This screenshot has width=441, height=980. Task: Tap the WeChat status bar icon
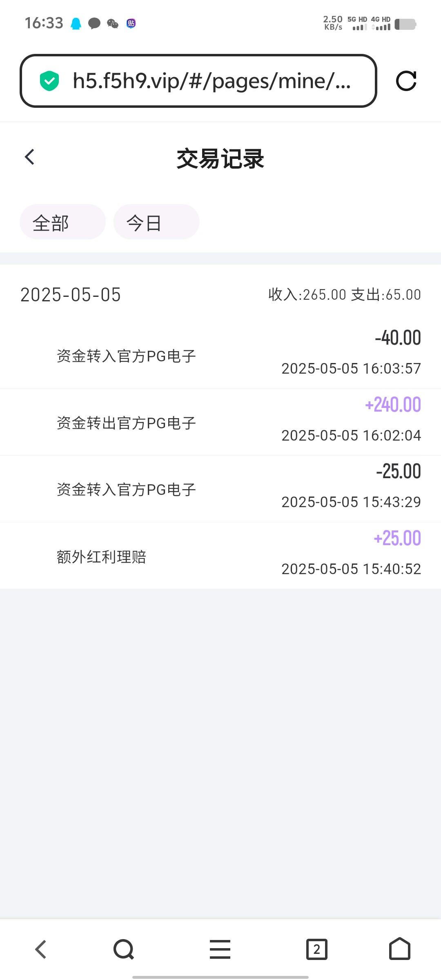[113, 24]
